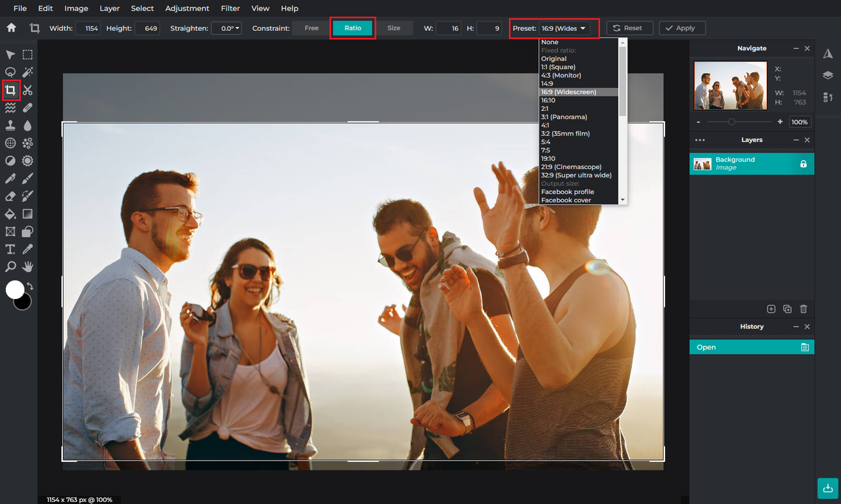This screenshot has height=504, width=841.
Task: Click the download/export icon at bottom right
Action: point(827,488)
